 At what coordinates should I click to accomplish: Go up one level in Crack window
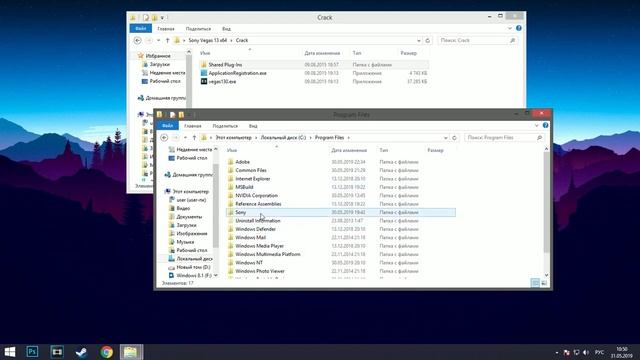[x=167, y=40]
